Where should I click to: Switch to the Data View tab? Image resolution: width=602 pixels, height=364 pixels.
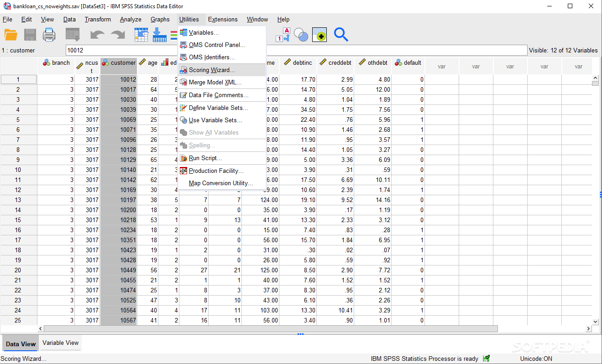(21, 344)
